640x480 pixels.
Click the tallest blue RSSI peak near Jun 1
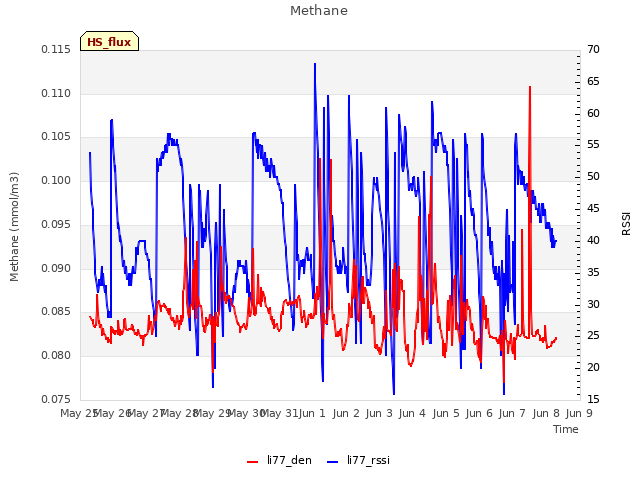[315, 64]
